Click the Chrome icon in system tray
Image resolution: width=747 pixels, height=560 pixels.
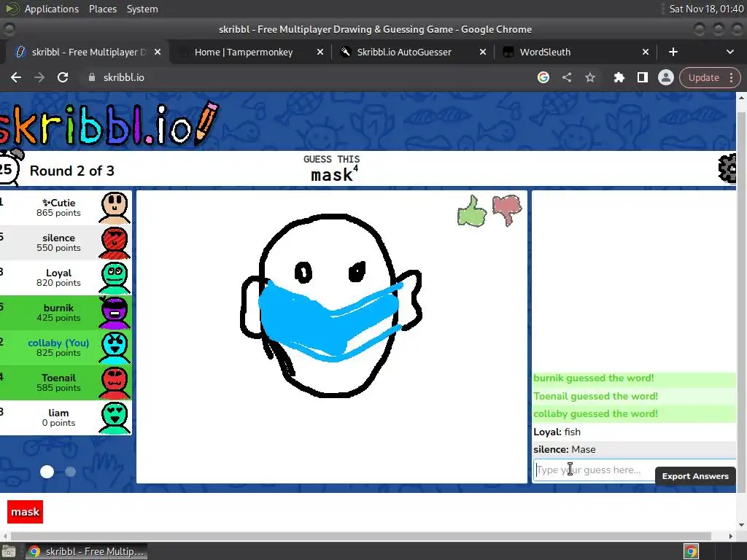click(x=691, y=551)
